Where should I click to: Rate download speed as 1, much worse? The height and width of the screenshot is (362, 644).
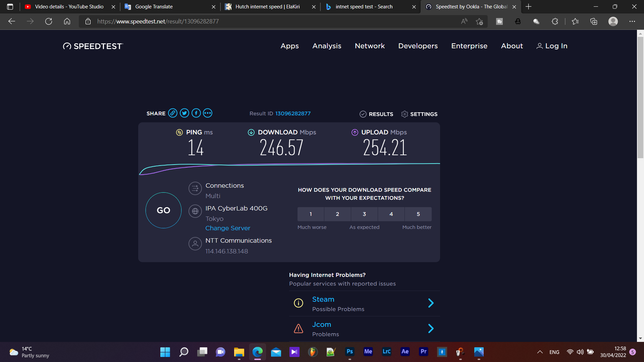click(311, 214)
